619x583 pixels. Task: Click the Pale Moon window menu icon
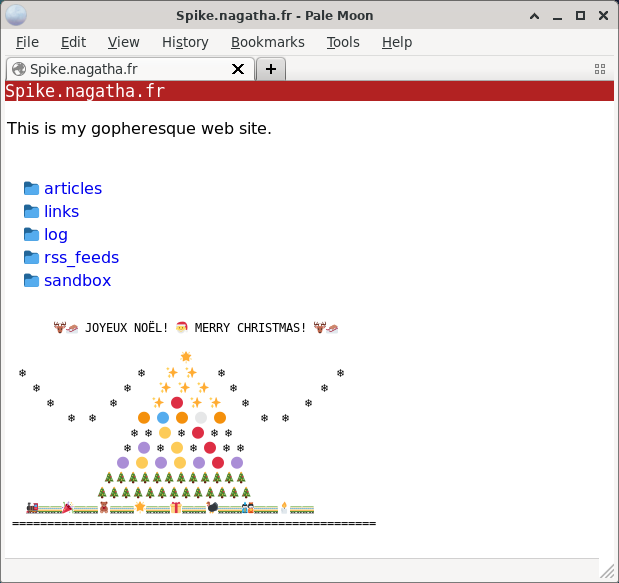click(16, 15)
